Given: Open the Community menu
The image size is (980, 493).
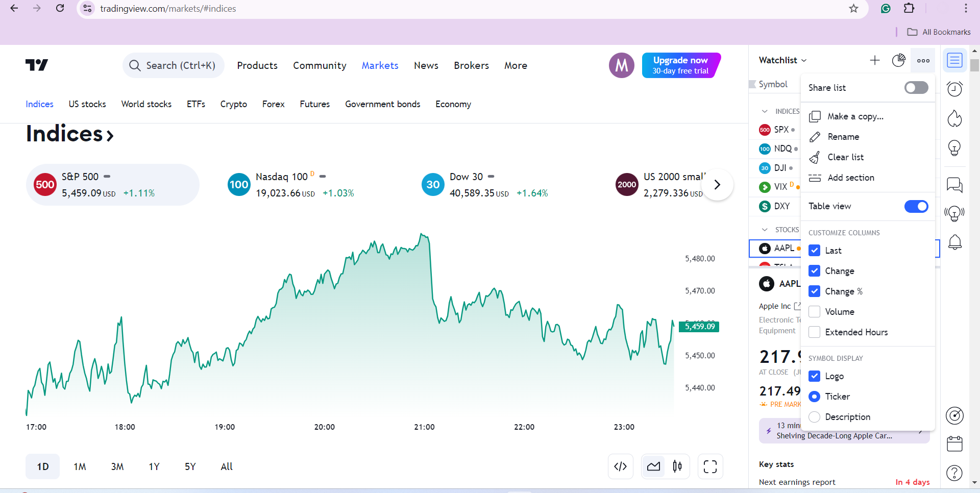Looking at the screenshot, I should [x=320, y=65].
